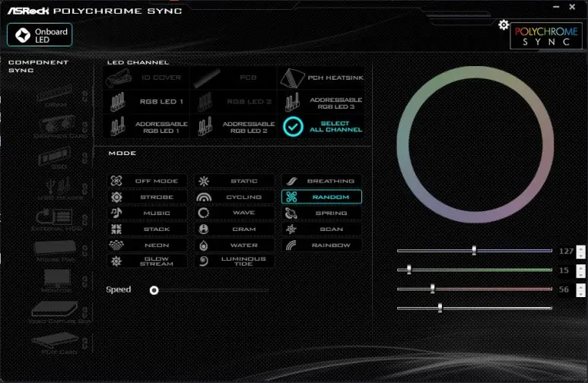588x383 pixels.
Task: Activate the Cram lighting mode
Action: coord(234,229)
